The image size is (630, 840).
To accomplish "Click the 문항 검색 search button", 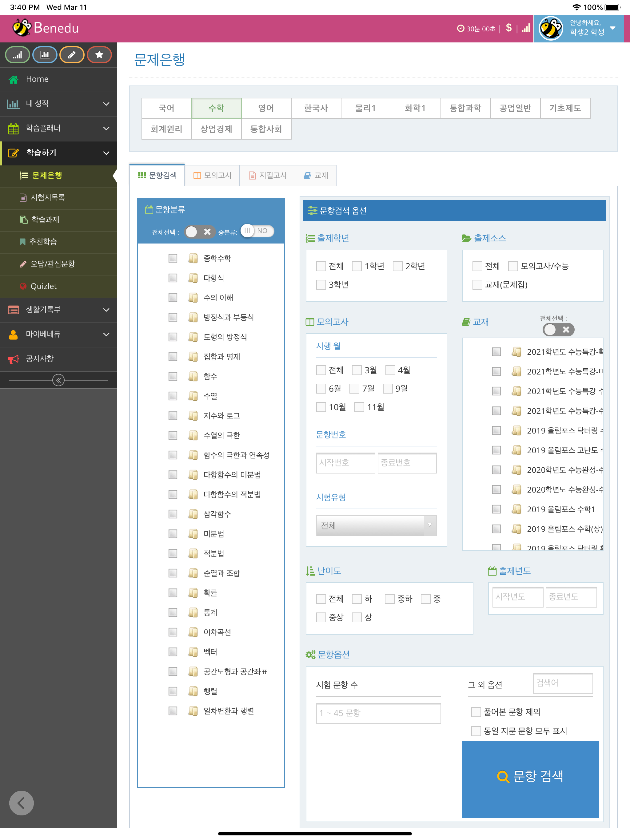I will pos(530,779).
